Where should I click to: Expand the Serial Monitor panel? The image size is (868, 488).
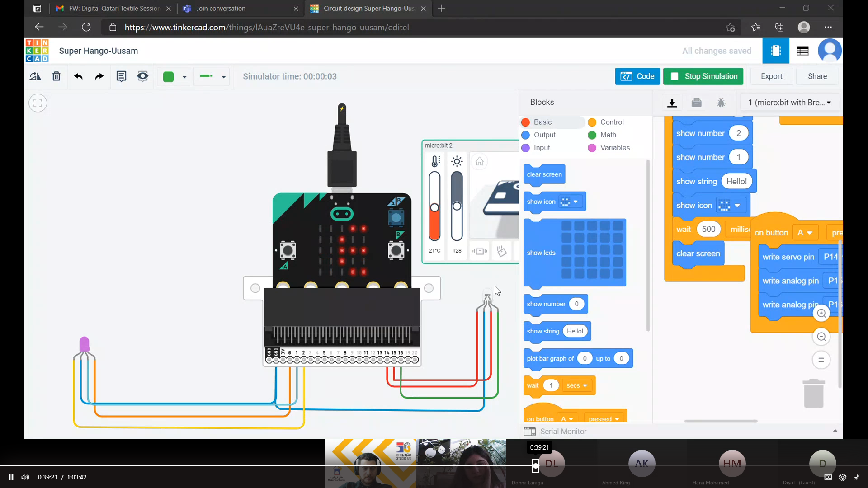click(835, 431)
